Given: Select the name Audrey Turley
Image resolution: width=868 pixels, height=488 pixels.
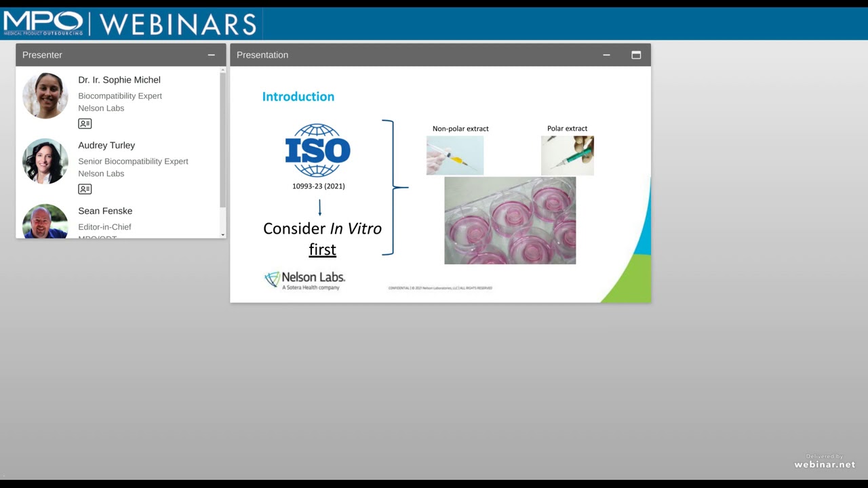Looking at the screenshot, I should click(x=106, y=145).
